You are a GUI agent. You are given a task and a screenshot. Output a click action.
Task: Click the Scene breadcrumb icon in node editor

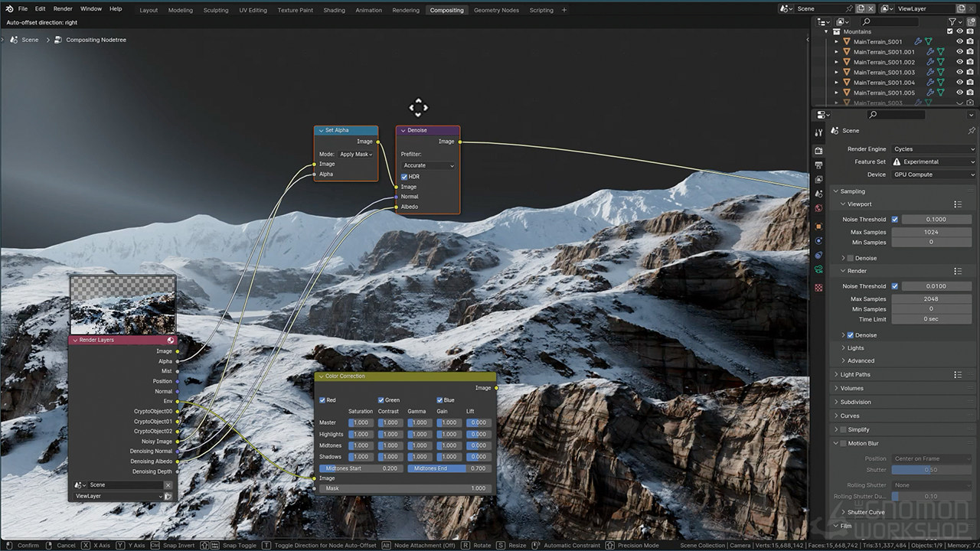point(13,40)
